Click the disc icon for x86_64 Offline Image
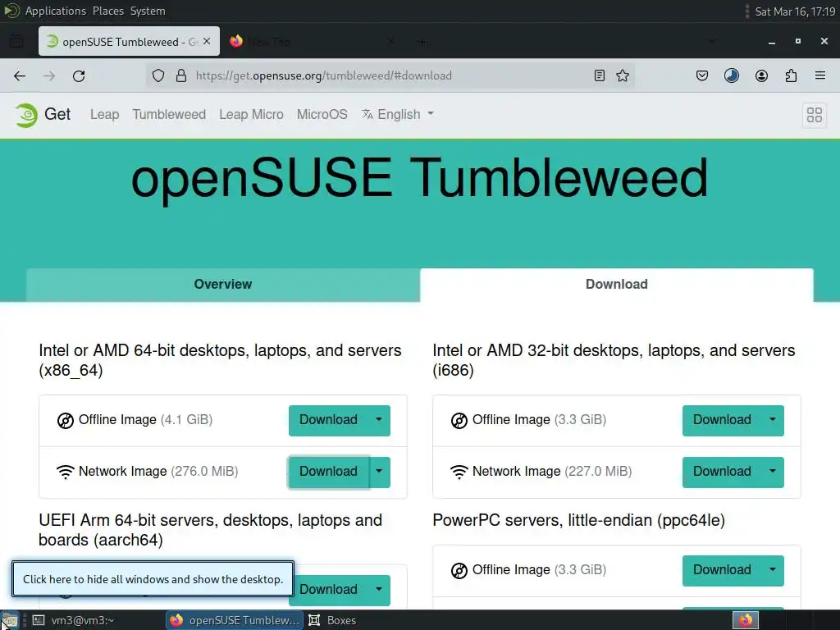 (x=66, y=421)
